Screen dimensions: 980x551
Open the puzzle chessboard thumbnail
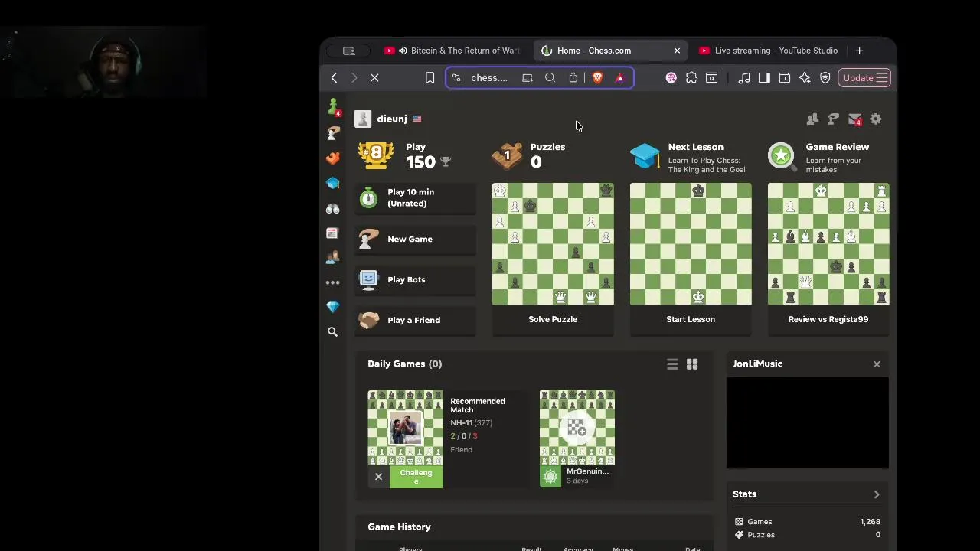pyautogui.click(x=553, y=243)
